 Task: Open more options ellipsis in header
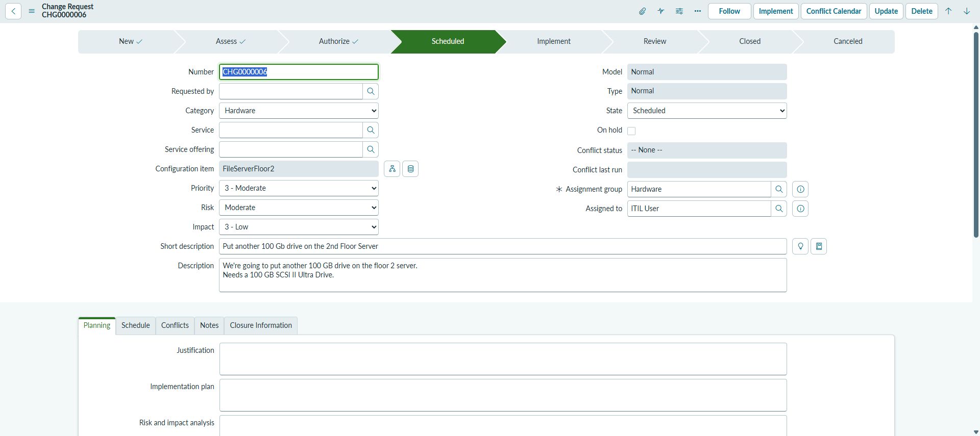[x=698, y=11]
